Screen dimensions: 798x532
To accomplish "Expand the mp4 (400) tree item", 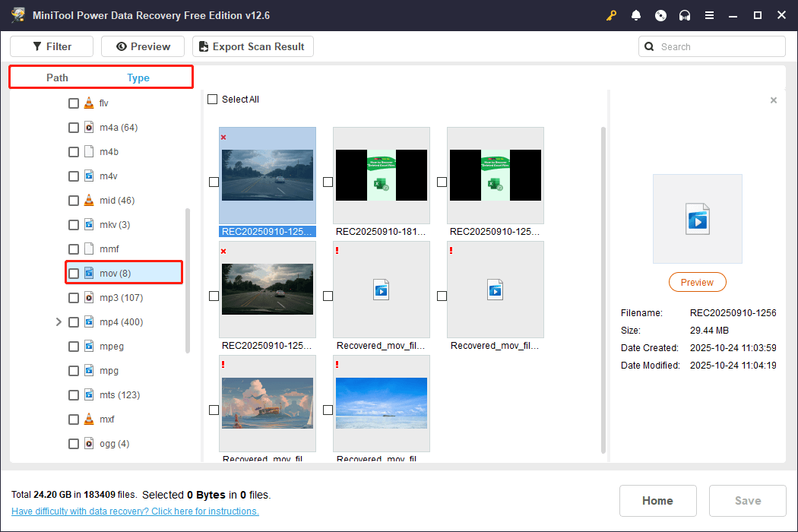I will click(59, 321).
